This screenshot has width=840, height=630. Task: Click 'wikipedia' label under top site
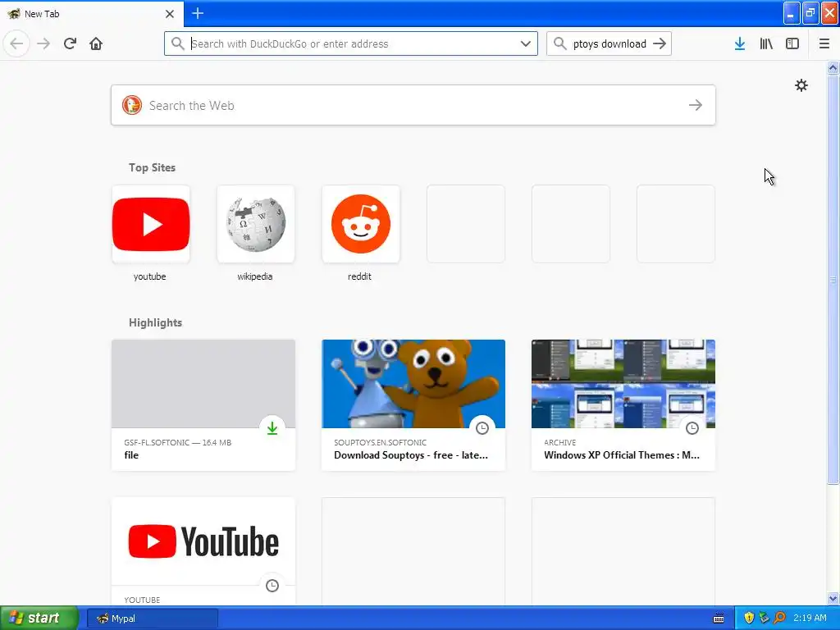click(254, 276)
